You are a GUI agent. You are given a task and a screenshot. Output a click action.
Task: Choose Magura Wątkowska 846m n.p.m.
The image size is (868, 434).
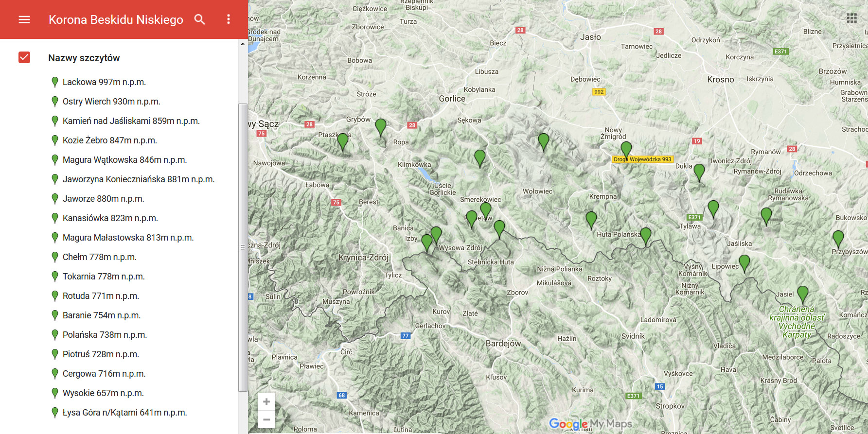124,160
